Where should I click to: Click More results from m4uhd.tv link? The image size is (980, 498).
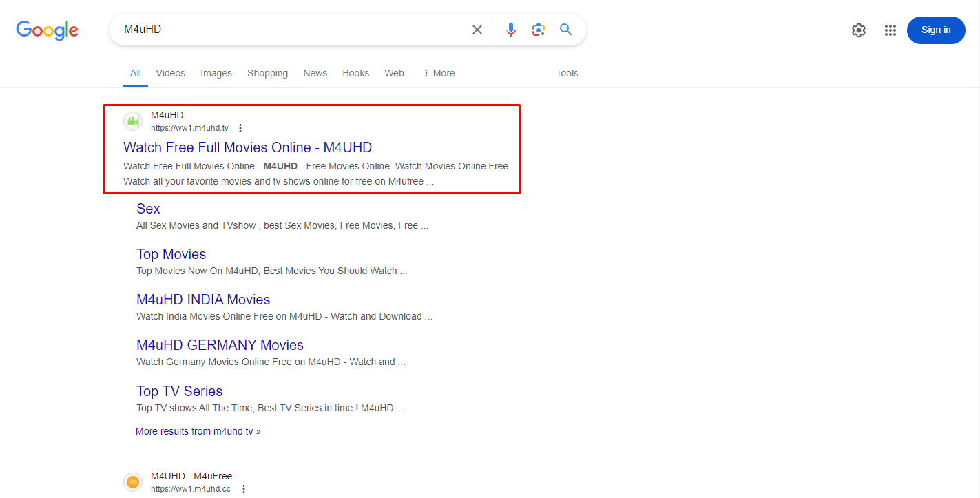[x=198, y=431]
